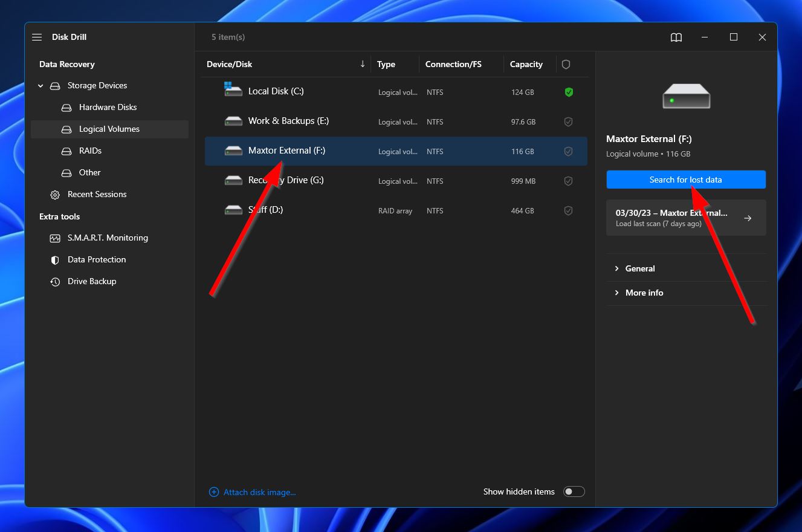Select Recovery Drive (G:) row

396,181
